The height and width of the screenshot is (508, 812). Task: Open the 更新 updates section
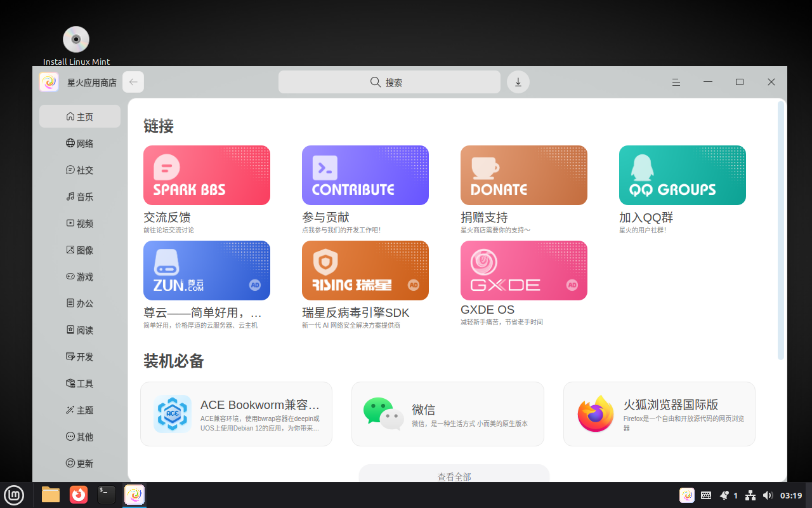pos(80,464)
